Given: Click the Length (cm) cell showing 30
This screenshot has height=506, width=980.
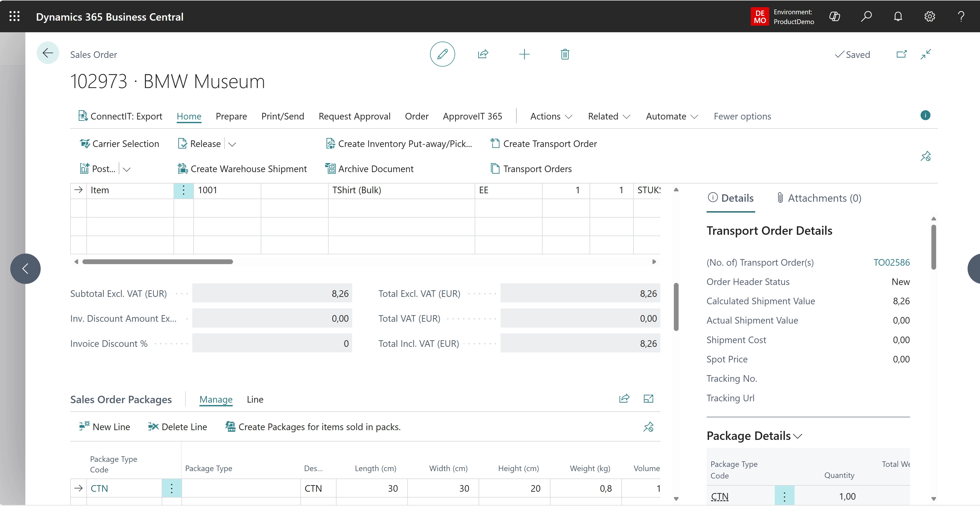Looking at the screenshot, I should 372,488.
